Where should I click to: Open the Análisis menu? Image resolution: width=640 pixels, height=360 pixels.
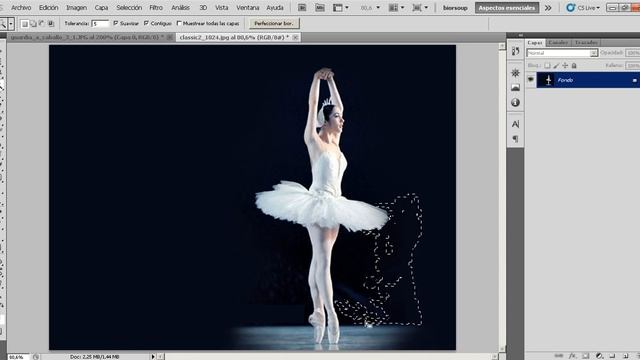point(180,8)
